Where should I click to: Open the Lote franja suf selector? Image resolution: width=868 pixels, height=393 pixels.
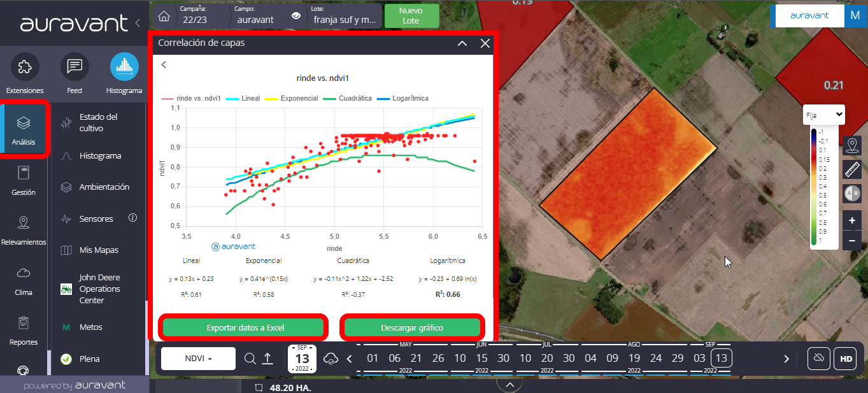coord(345,15)
